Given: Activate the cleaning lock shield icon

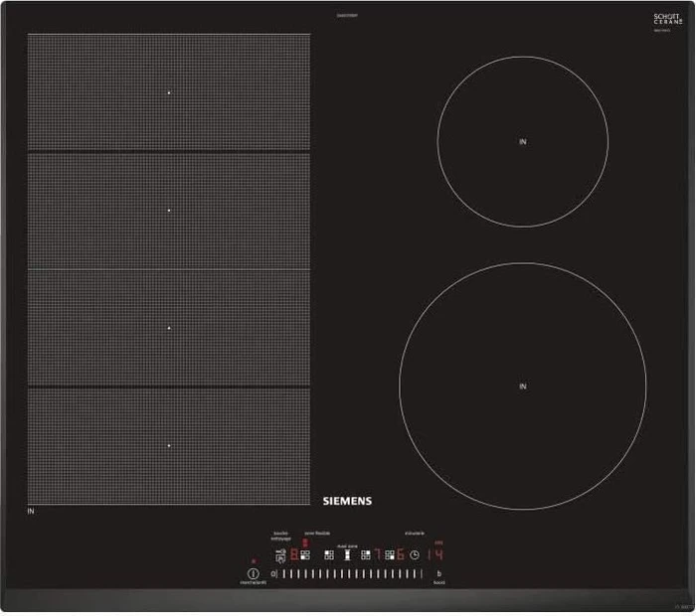Looking at the screenshot, I should pos(280,555).
